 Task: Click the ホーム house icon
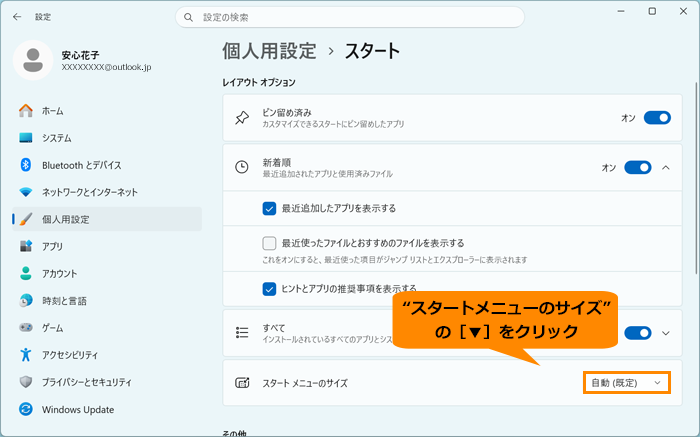(x=26, y=111)
